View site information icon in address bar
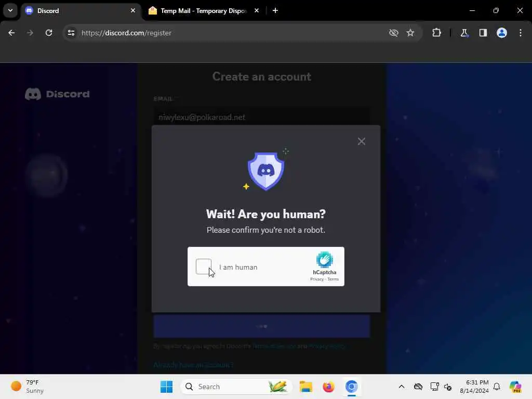 coord(71,33)
